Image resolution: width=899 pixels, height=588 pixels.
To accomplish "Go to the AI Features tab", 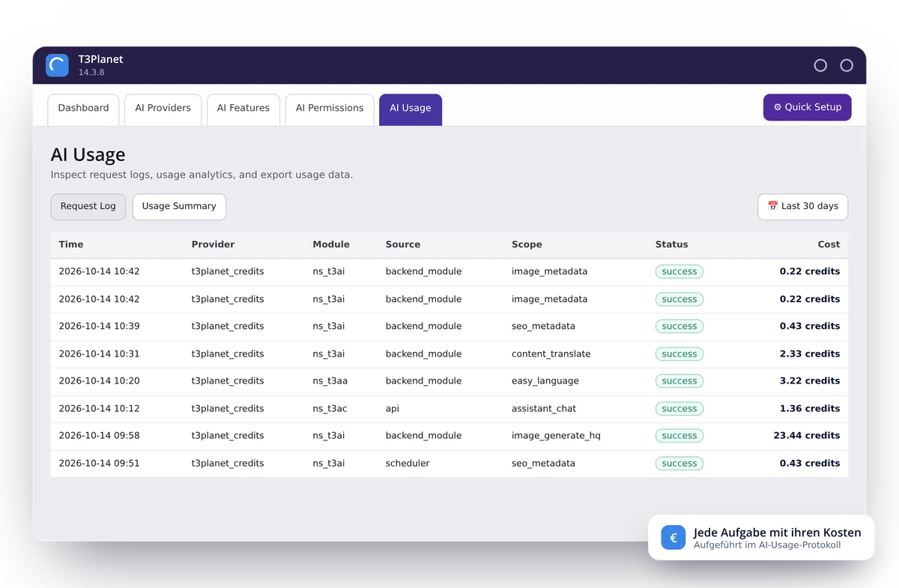I will (x=243, y=109).
